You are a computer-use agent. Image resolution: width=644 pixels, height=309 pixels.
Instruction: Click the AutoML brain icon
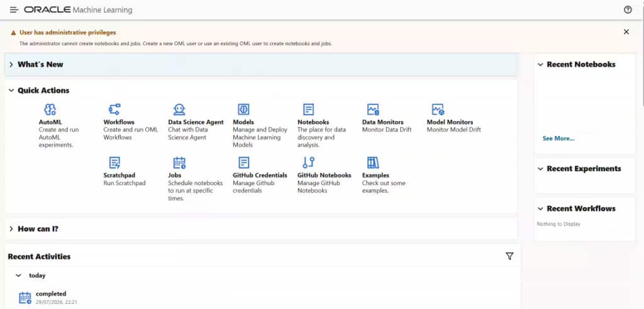click(50, 110)
